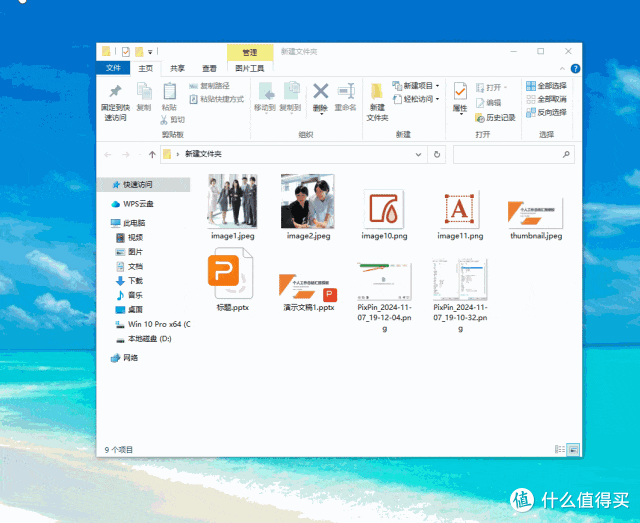The width and height of the screenshot is (640, 523).
Task: Open Copy to (复制到) menu
Action: click(x=290, y=98)
